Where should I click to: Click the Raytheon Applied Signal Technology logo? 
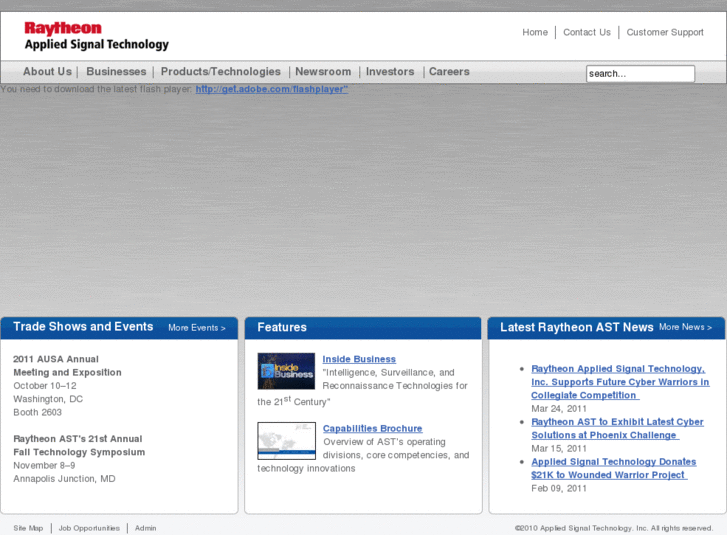(x=96, y=36)
